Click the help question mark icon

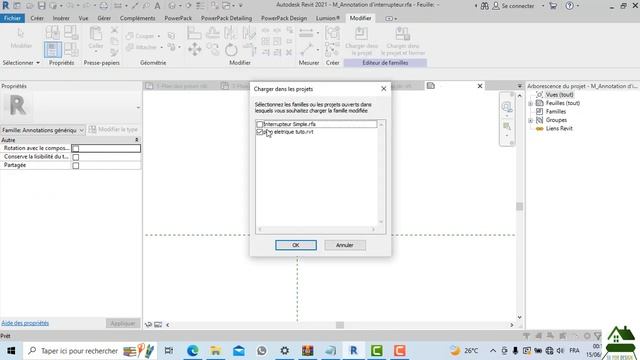pos(569,6)
